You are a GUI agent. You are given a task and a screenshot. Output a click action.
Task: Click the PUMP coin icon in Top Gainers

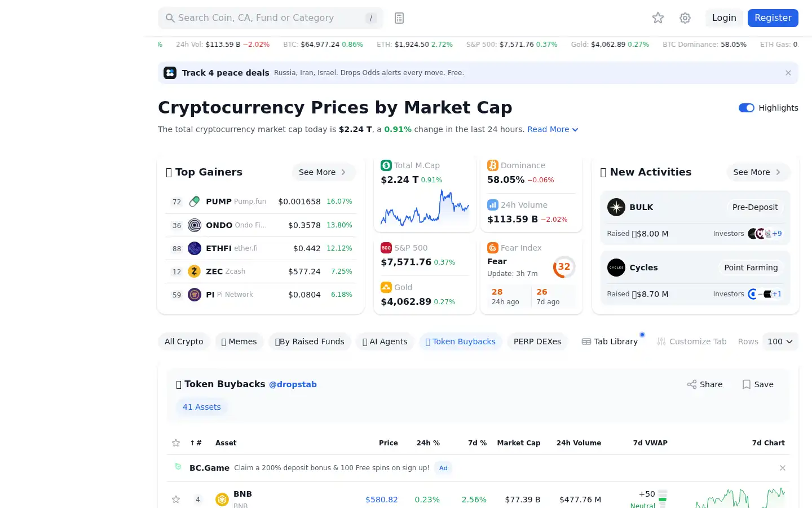point(195,202)
